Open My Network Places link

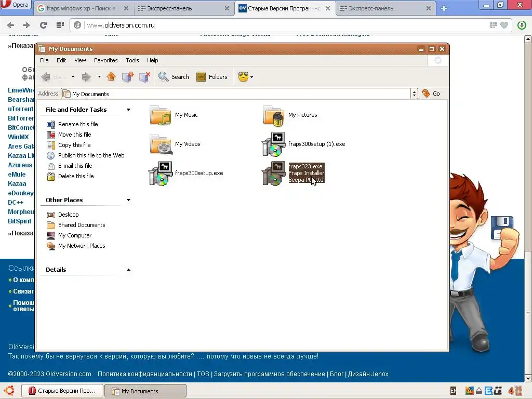coord(82,246)
